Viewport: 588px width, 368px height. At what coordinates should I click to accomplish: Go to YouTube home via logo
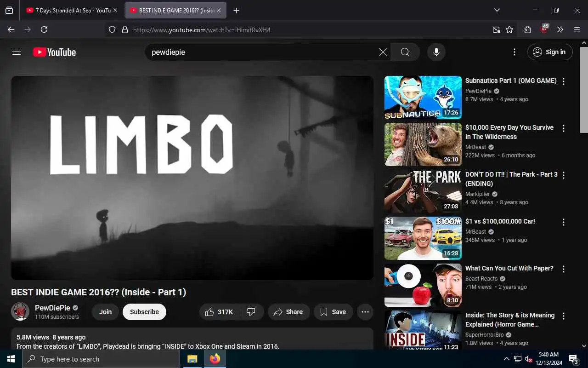point(54,52)
